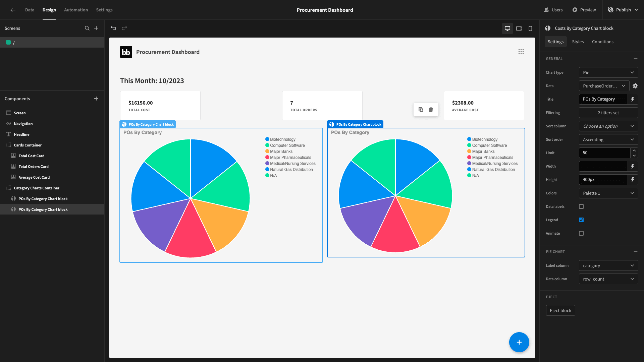Click the tablet view icon
This screenshot has height=362, width=644.
click(519, 28)
